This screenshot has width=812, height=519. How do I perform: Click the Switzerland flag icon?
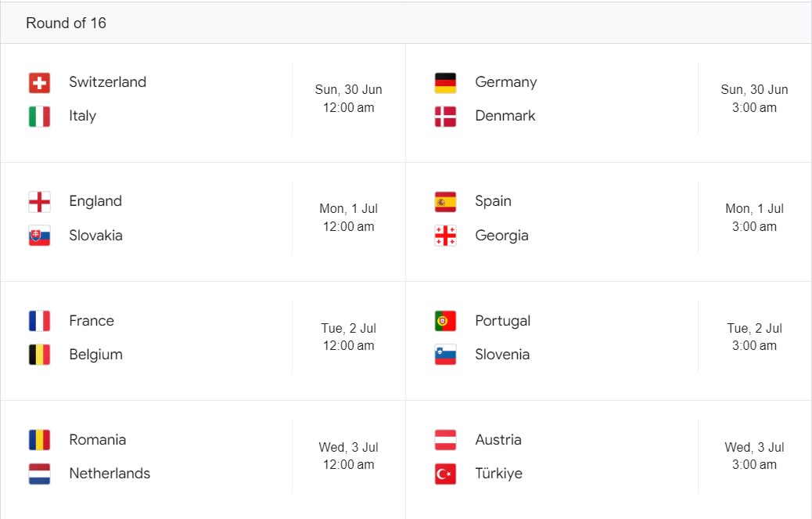coord(39,82)
